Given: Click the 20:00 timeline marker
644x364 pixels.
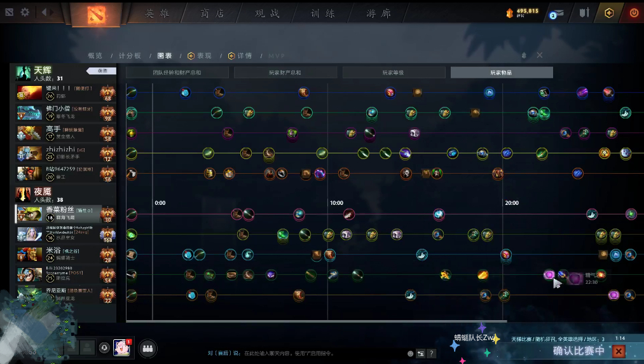Looking at the screenshot, I should [x=512, y=203].
